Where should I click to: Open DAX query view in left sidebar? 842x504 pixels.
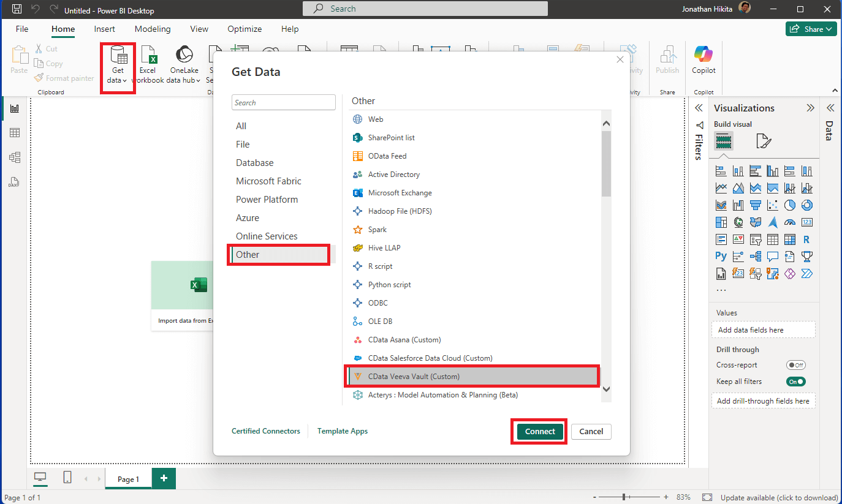(x=15, y=182)
